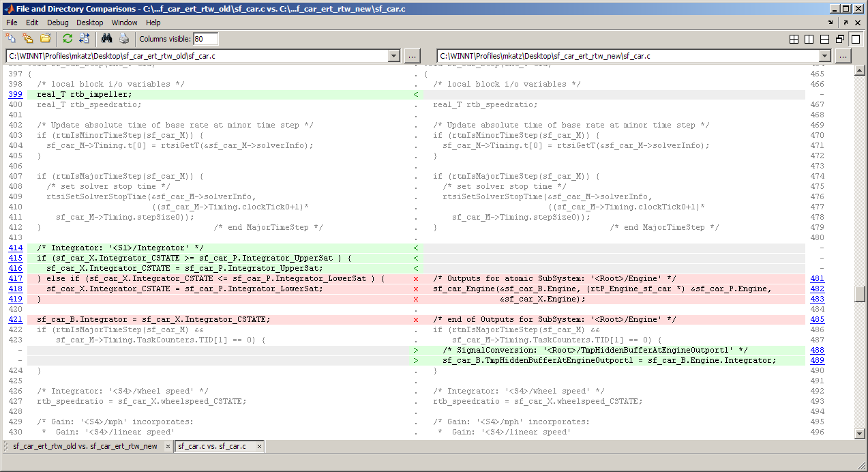
Task: Open Find using the binoculars icon
Action: 106,38
